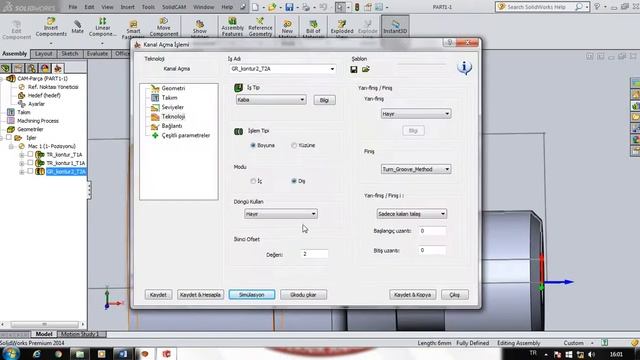Click the Kaydet & Kopya button
Viewport: 640px width, 360px height.
click(412, 295)
